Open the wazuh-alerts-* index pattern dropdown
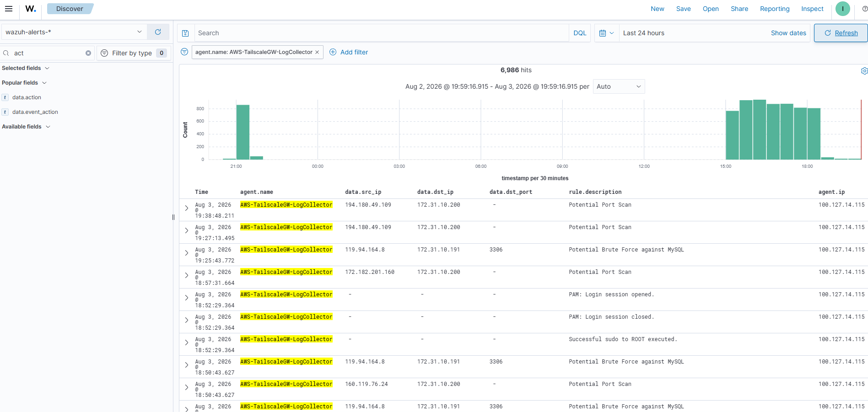Image resolution: width=868 pixels, height=412 pixels. (x=74, y=32)
